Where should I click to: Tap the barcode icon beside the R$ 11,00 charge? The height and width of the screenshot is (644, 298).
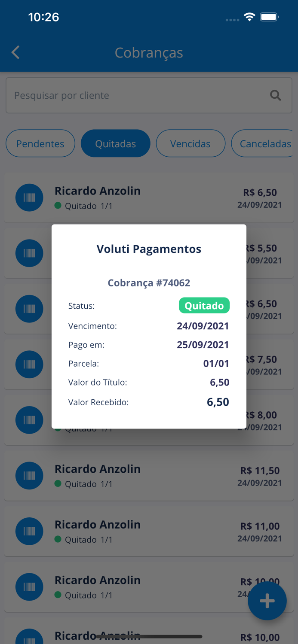point(29,531)
